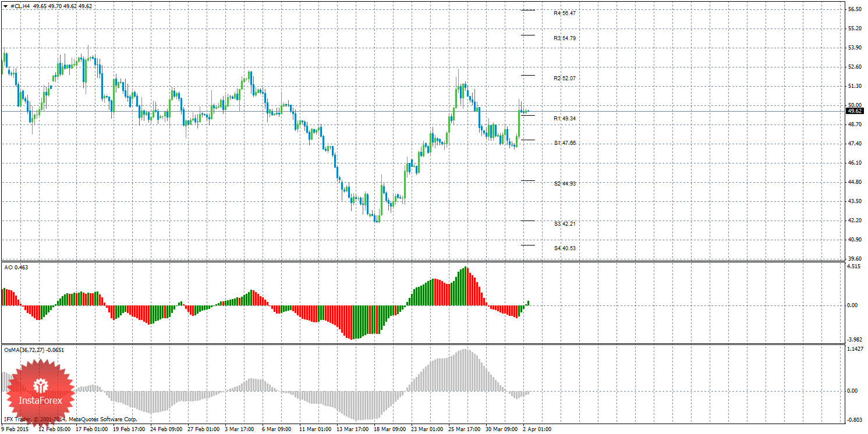Viewport: 868px width, 434px height.
Task: Select the S3 42.21 support label
Action: tap(565, 223)
